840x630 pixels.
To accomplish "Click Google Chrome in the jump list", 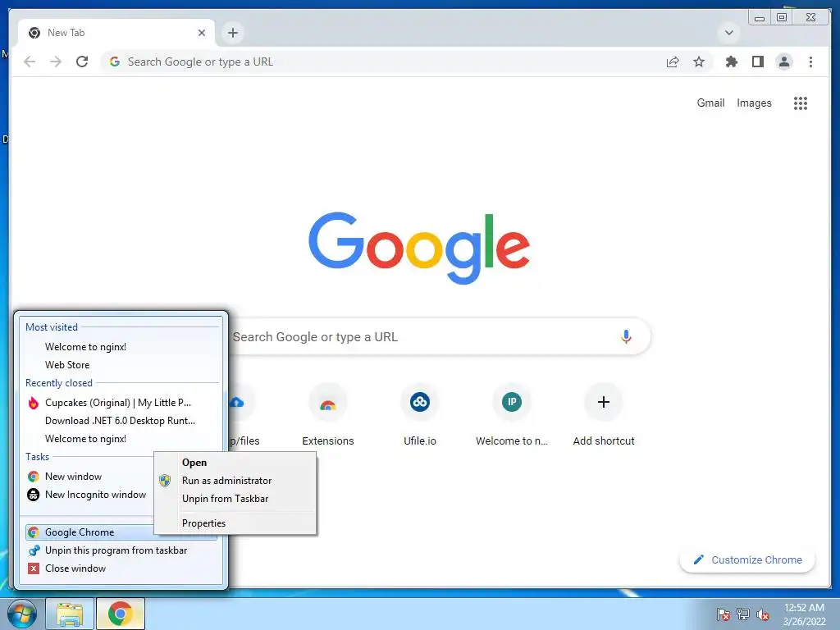I will [89, 532].
